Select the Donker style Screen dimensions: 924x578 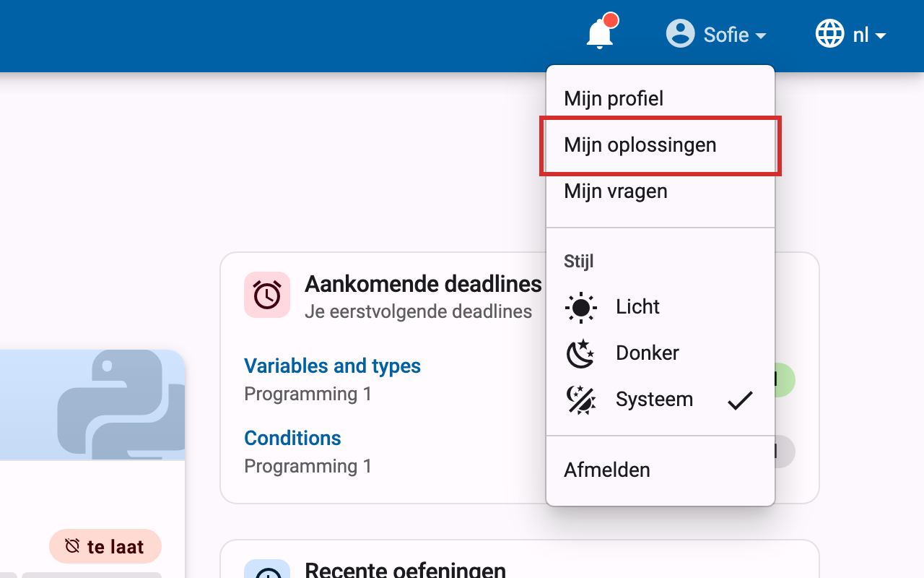tap(661, 353)
